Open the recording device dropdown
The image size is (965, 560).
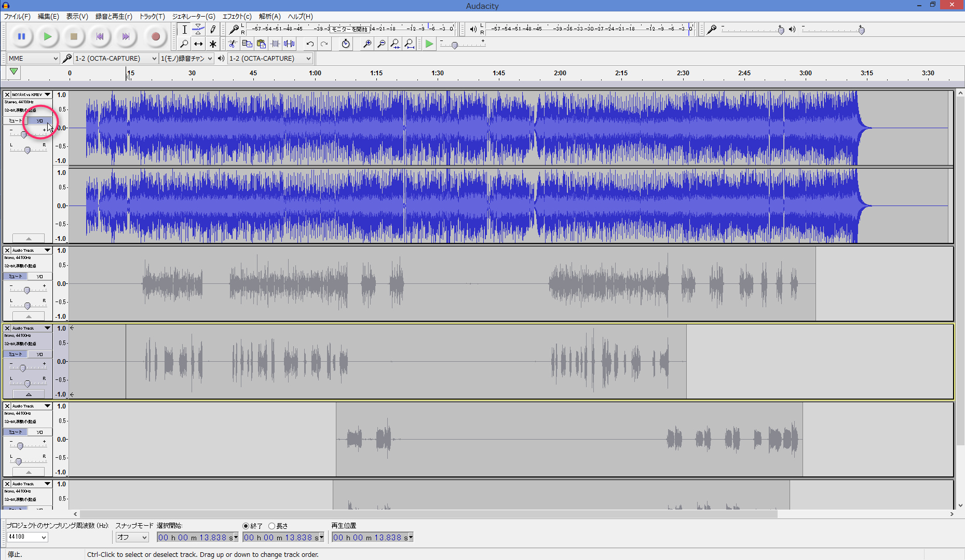(116, 58)
